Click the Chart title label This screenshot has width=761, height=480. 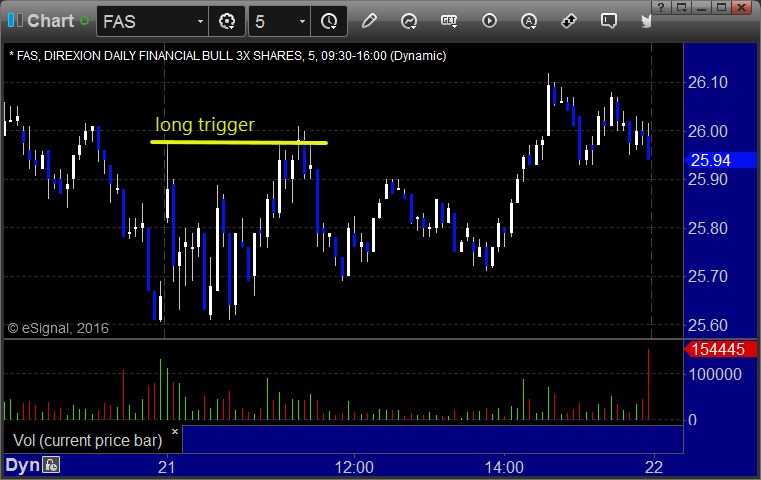(50, 21)
